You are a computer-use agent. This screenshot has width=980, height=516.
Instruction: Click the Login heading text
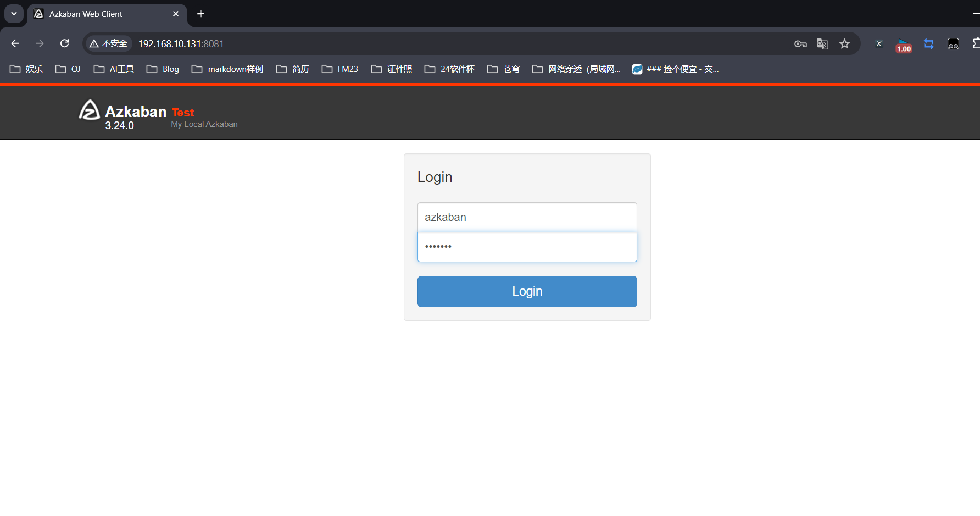(x=435, y=177)
